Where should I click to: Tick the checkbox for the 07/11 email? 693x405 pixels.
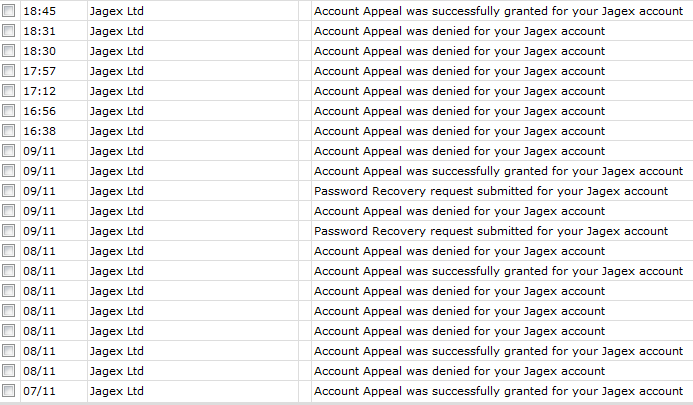(x=9, y=391)
